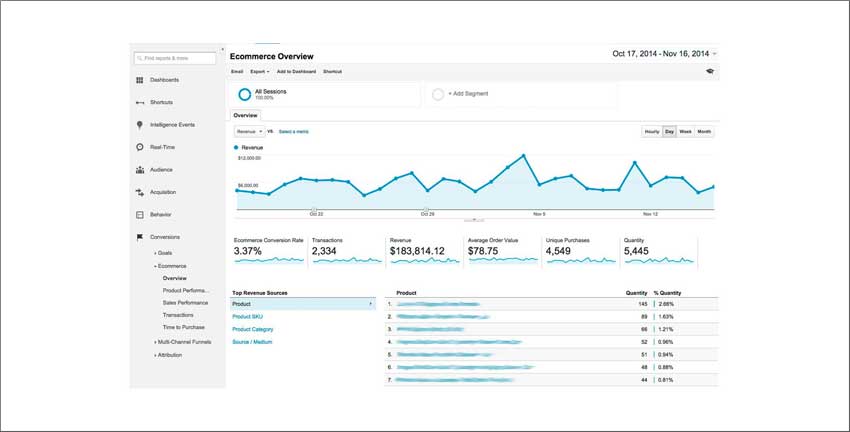This screenshot has height=432, width=850.
Task: Select the Product SKU revenue source
Action: point(247,317)
